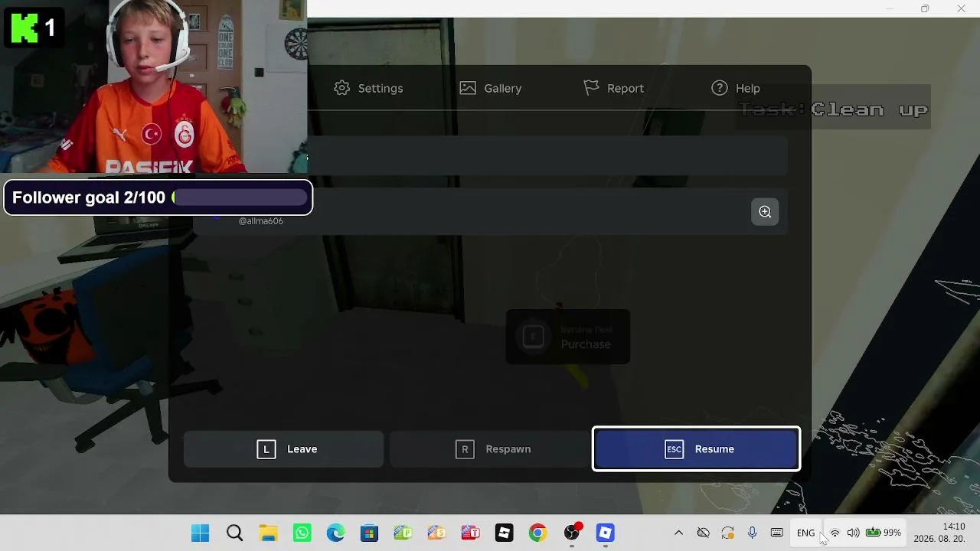Screen dimensions: 980x551
Task: Open the Windows Start menu
Action: point(201,533)
